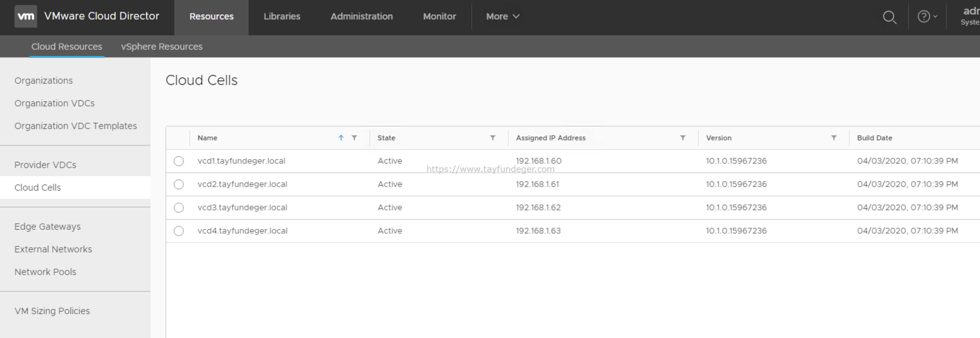This screenshot has height=338, width=980.
Task: Open Organization VDCs in the sidebar
Action: [54, 103]
